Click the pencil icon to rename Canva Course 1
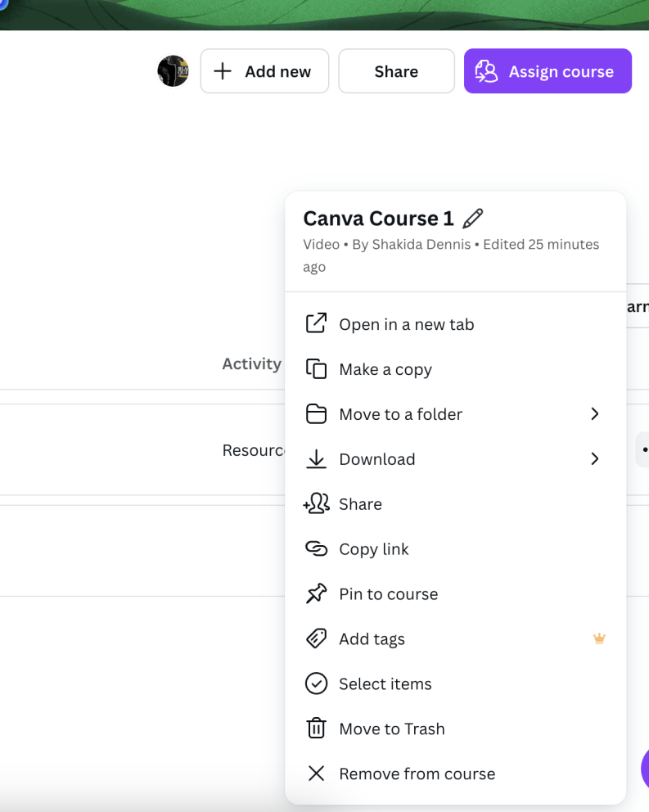This screenshot has height=812, width=649. (x=473, y=219)
